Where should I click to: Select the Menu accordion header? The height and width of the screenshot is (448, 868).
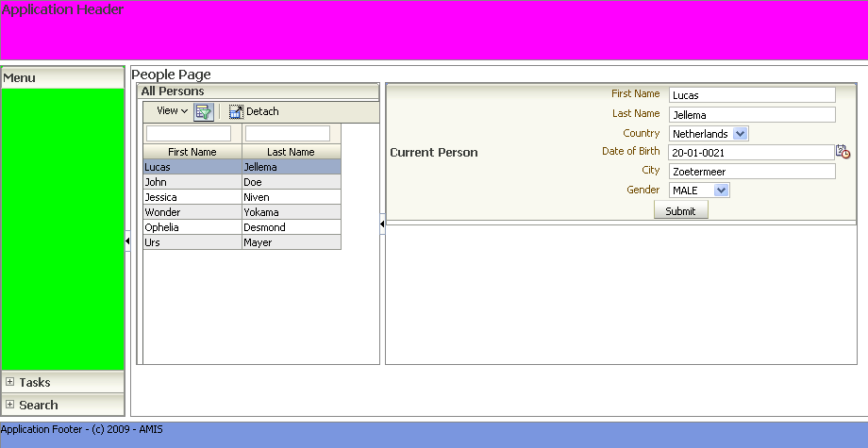click(63, 78)
